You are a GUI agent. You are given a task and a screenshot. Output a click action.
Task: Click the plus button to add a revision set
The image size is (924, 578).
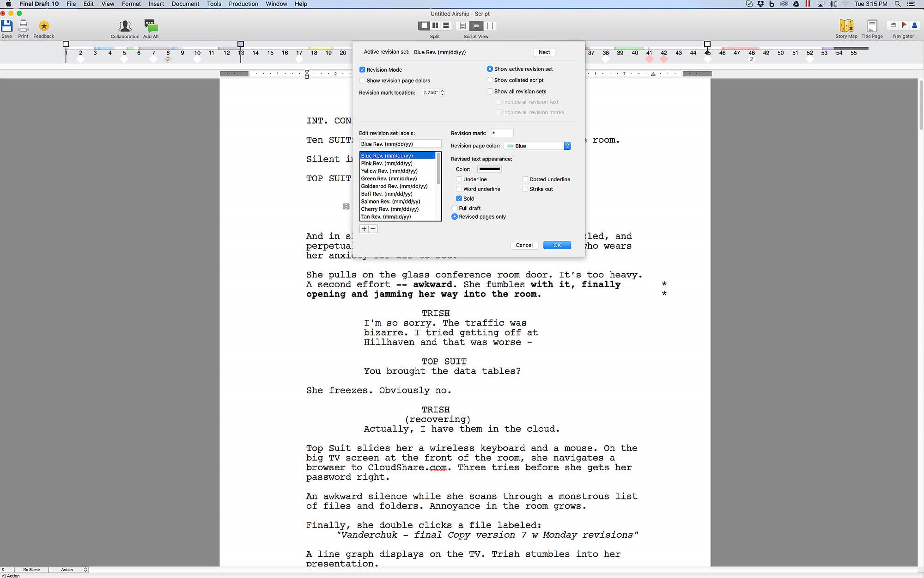pos(364,229)
